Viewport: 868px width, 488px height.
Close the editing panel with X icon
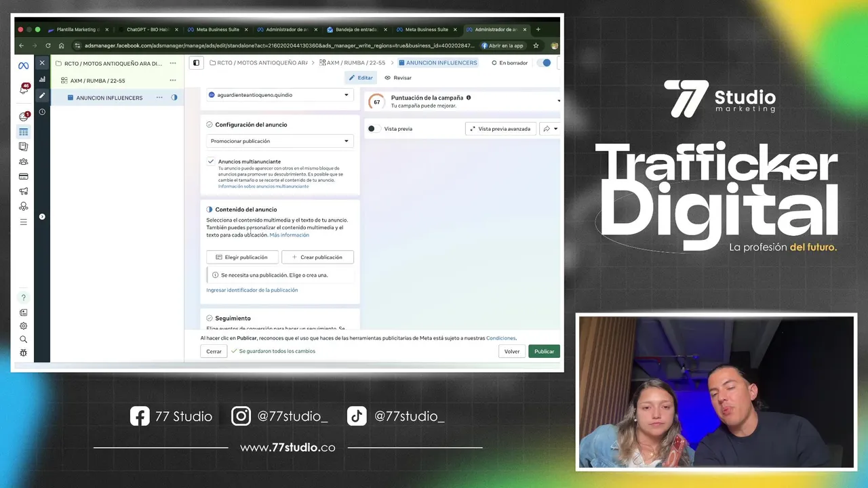[x=42, y=62]
